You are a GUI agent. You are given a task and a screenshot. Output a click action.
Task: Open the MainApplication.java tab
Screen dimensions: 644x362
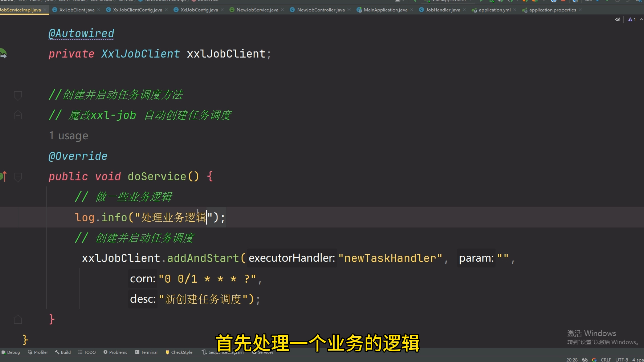click(385, 10)
